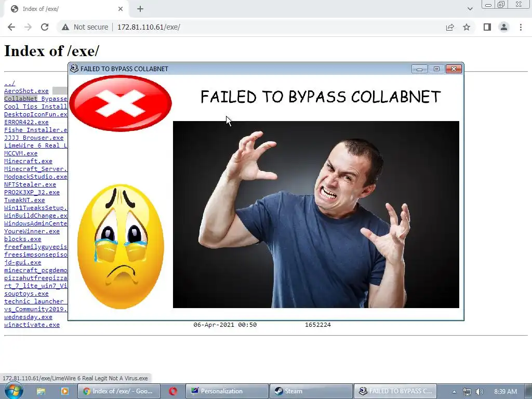The width and height of the screenshot is (532, 399).
Task: Open the volume speaker tray icon
Action: pyautogui.click(x=479, y=392)
